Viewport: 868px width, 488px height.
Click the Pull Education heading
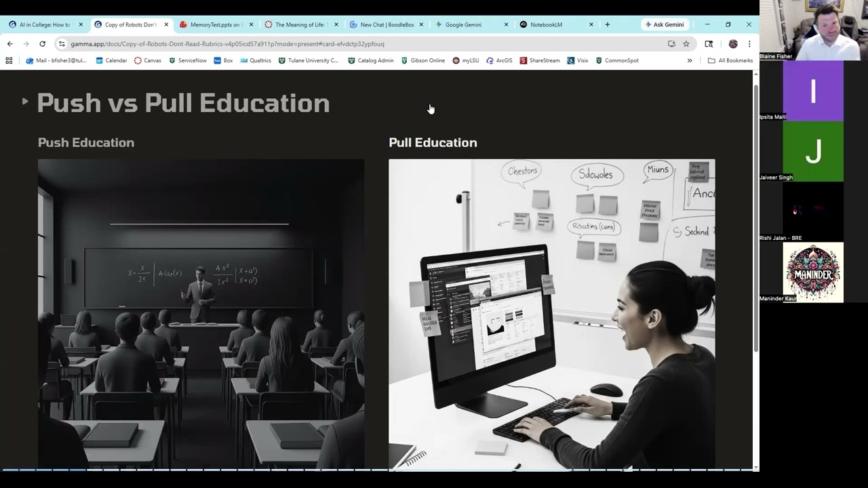coord(433,142)
